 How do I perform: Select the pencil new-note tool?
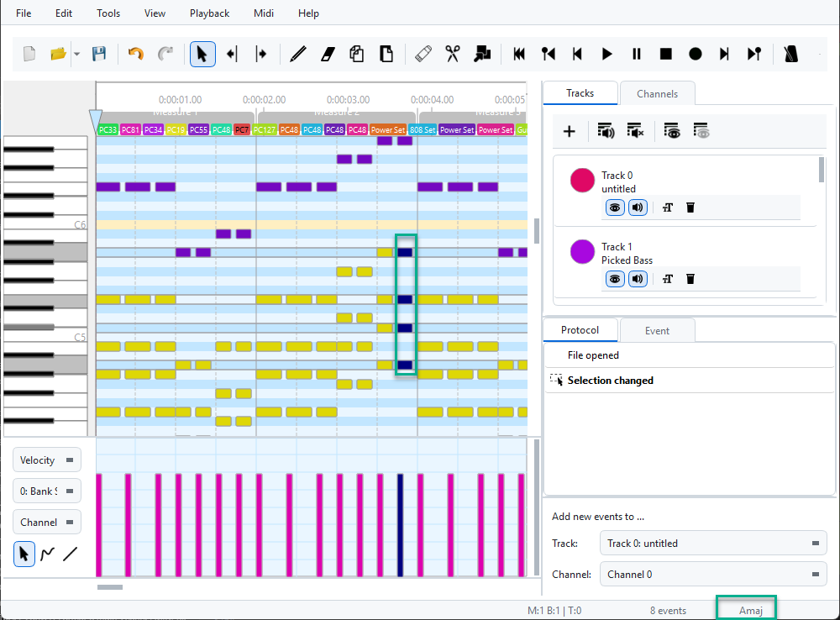pos(297,54)
